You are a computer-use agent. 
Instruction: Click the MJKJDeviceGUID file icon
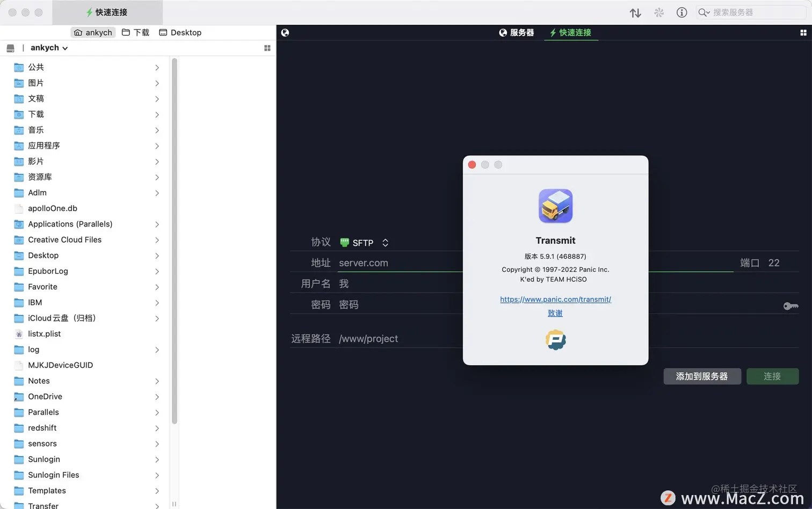19,365
